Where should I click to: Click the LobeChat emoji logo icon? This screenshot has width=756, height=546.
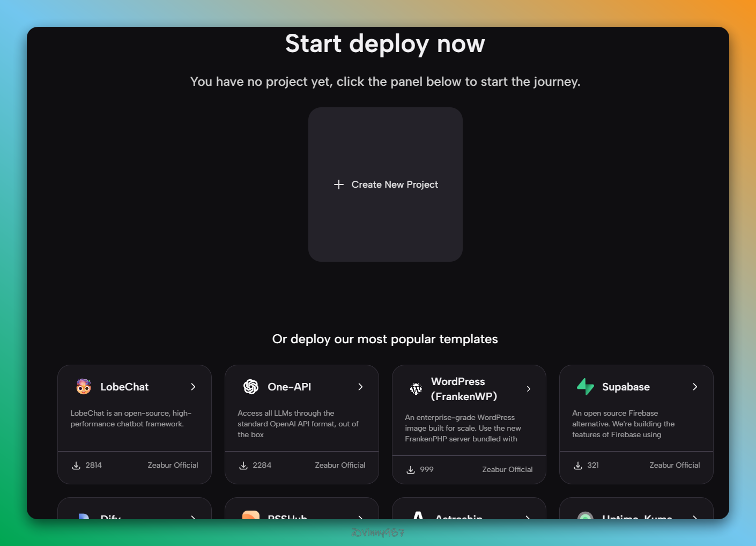tap(84, 387)
